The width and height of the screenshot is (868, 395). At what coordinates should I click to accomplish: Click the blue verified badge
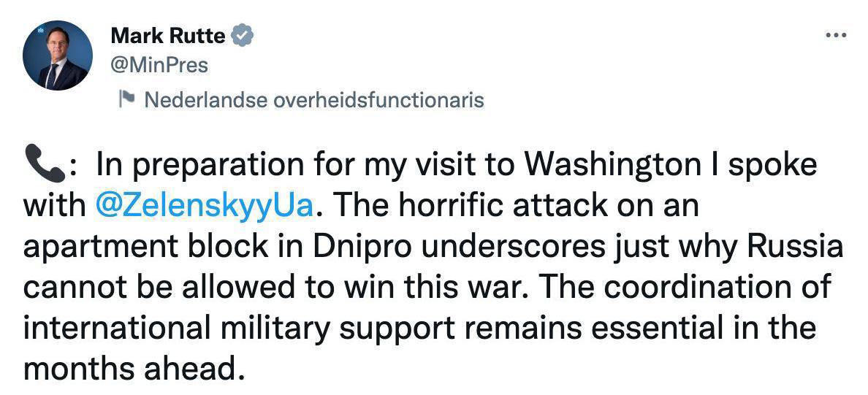(243, 36)
